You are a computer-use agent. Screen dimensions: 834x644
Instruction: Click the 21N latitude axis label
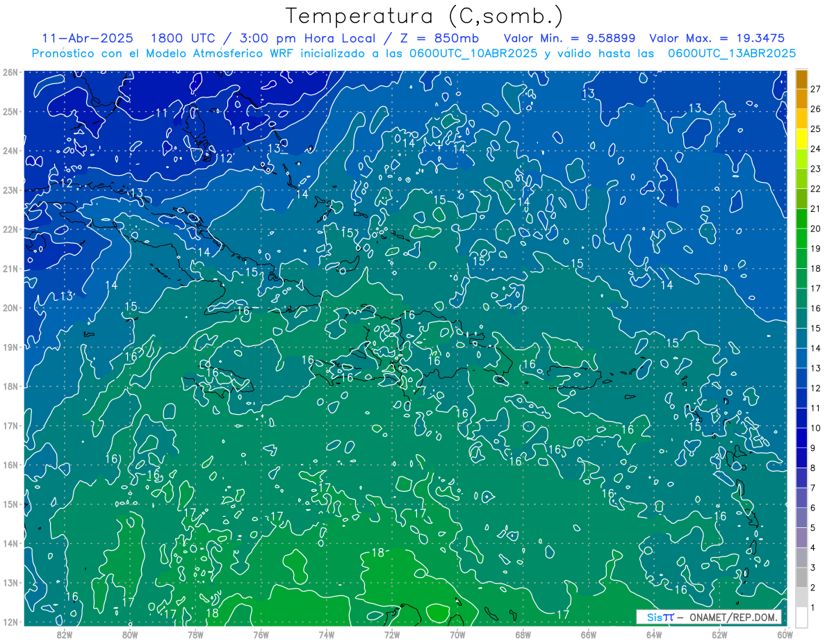click(x=10, y=268)
